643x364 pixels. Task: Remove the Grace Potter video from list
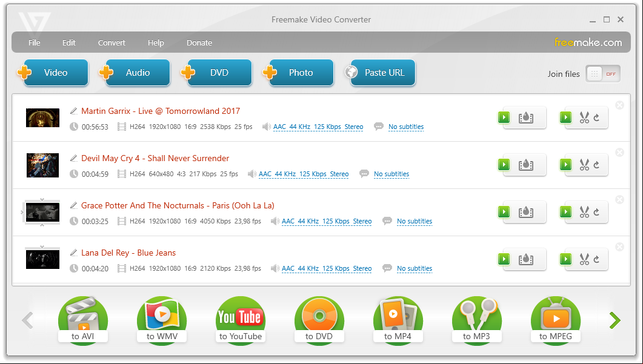pyautogui.click(x=619, y=200)
